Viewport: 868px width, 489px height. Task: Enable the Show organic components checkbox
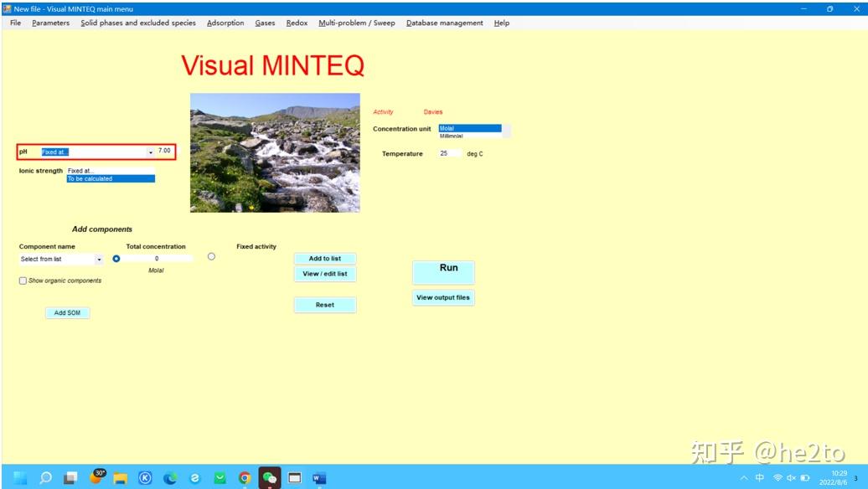pos(22,280)
